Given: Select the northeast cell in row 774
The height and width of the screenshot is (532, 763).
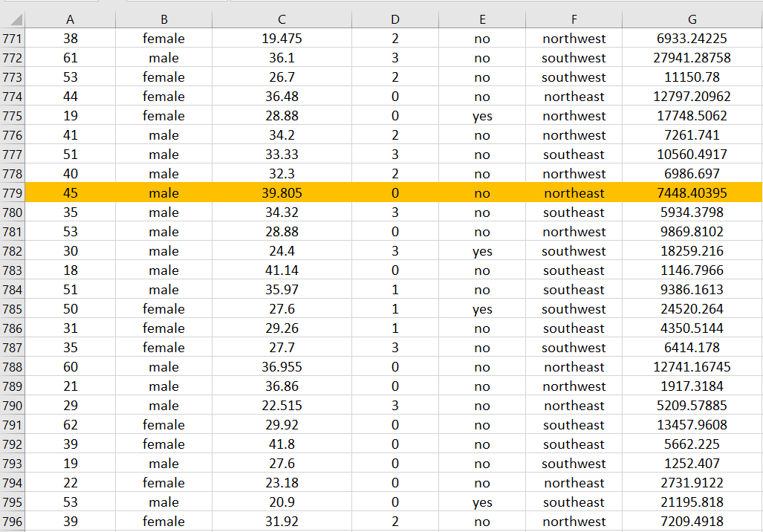Looking at the screenshot, I should tap(574, 96).
